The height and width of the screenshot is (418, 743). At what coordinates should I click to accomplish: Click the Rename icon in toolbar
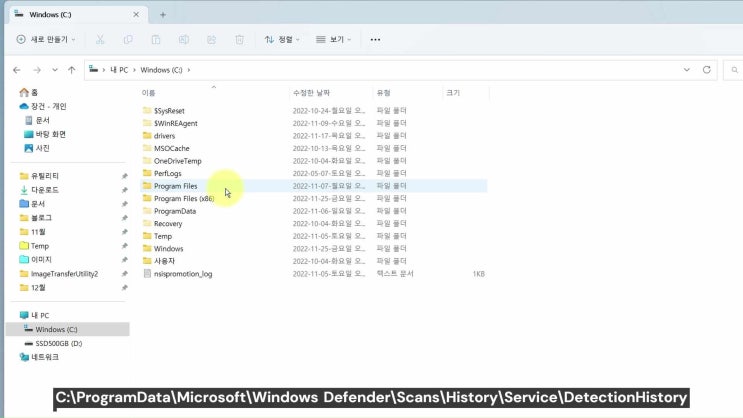click(x=184, y=40)
